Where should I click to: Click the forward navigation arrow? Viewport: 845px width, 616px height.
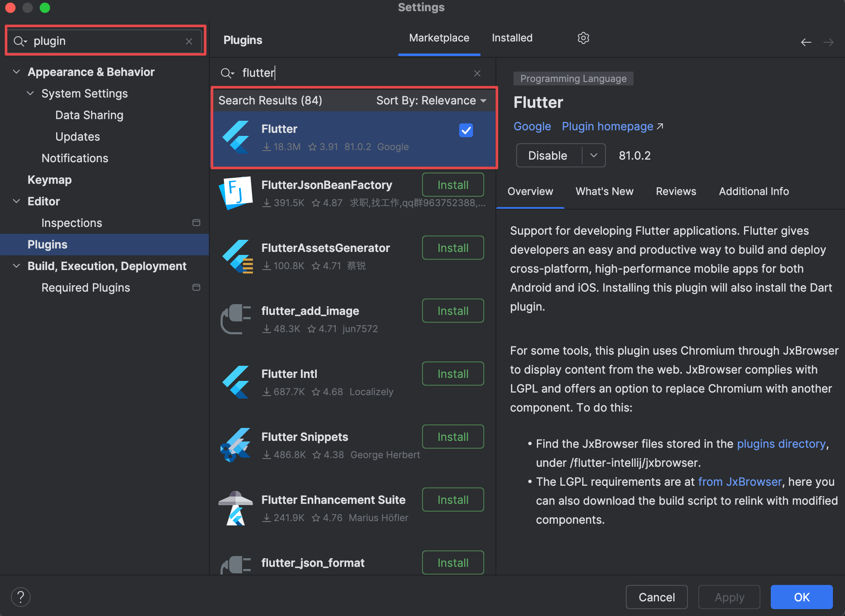click(828, 42)
